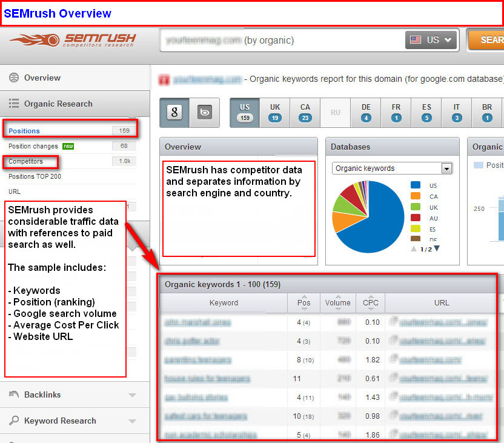Open the URL report link in the sidebar
Viewport: 504px width, 443px height.
pos(15,192)
